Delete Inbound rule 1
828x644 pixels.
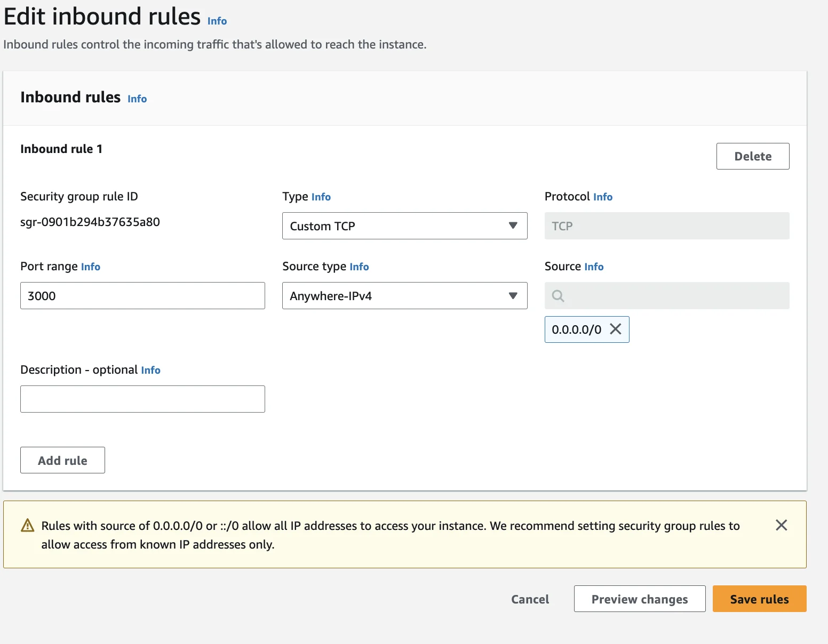click(x=752, y=156)
